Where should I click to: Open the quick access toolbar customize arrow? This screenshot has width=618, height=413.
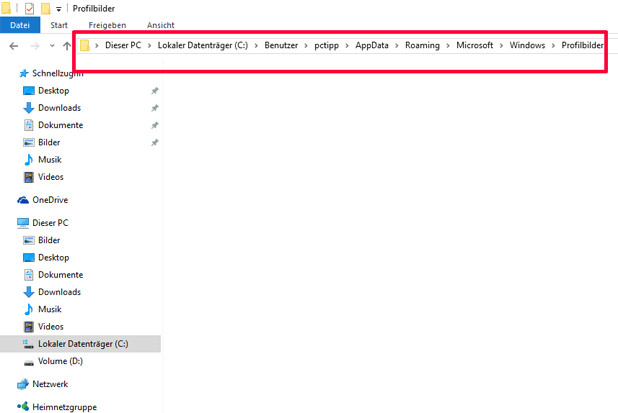click(x=59, y=9)
